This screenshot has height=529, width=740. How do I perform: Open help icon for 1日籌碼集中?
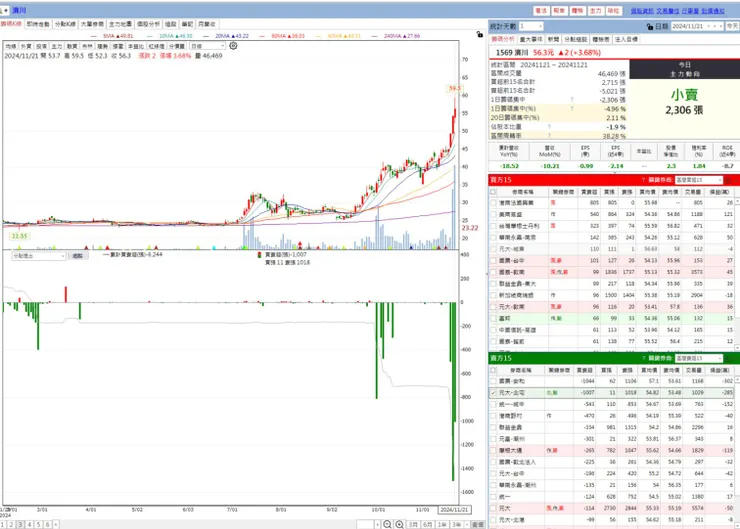click(572, 100)
